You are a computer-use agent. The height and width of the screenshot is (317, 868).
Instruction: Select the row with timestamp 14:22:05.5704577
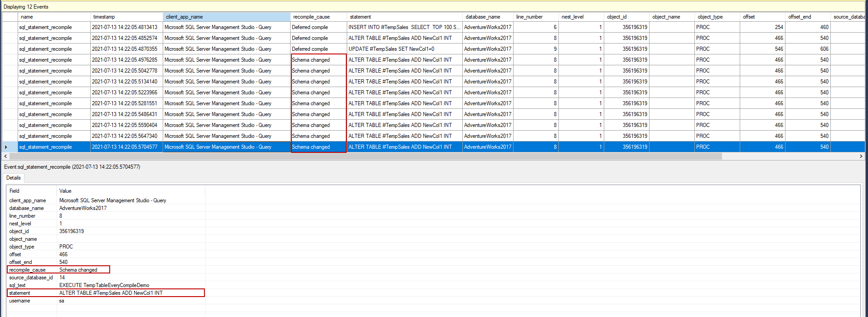[x=433, y=147]
